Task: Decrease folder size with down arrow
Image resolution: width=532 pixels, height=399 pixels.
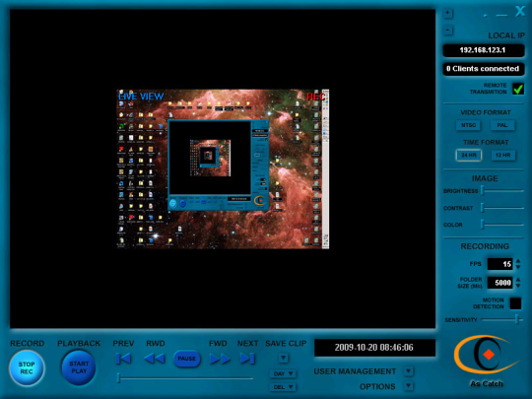Action: [x=518, y=286]
